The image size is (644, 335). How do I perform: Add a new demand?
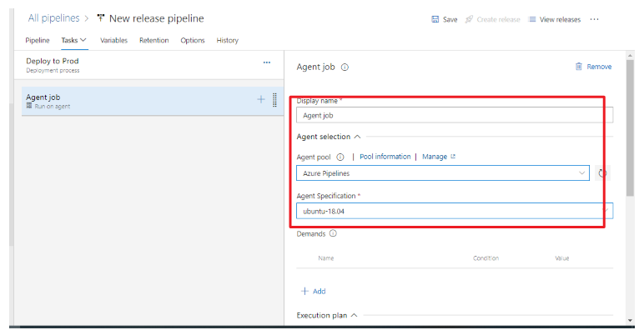(x=314, y=291)
